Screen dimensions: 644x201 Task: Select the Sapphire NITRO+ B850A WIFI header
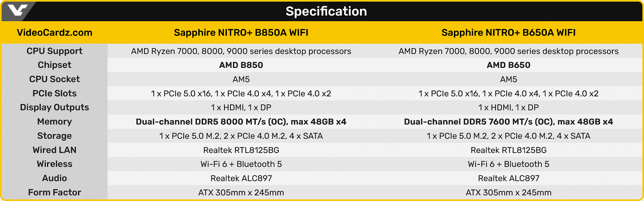tap(241, 33)
